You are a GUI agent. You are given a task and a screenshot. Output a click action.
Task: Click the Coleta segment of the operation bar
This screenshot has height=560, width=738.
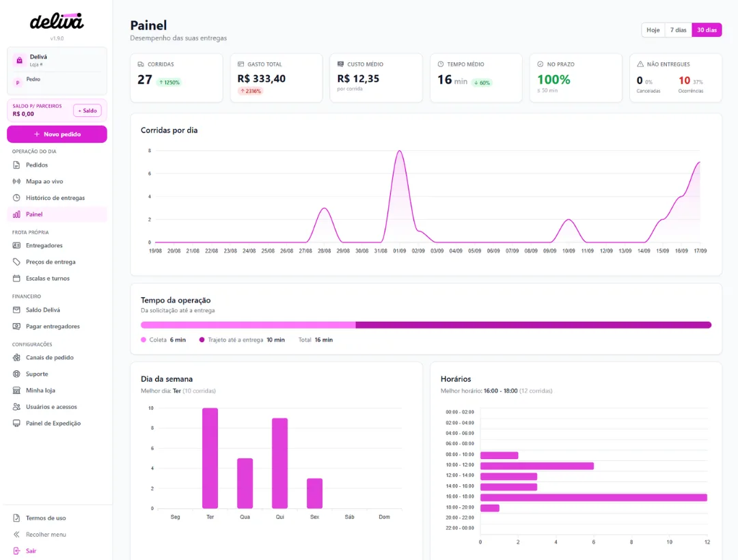point(248,325)
